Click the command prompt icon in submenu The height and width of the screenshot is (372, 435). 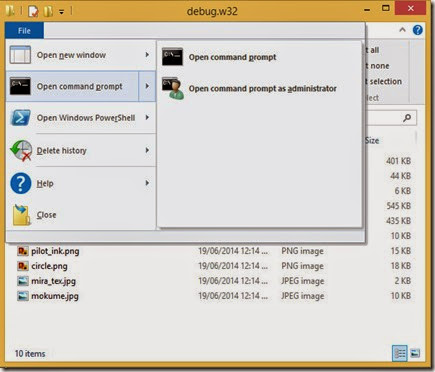coord(172,57)
